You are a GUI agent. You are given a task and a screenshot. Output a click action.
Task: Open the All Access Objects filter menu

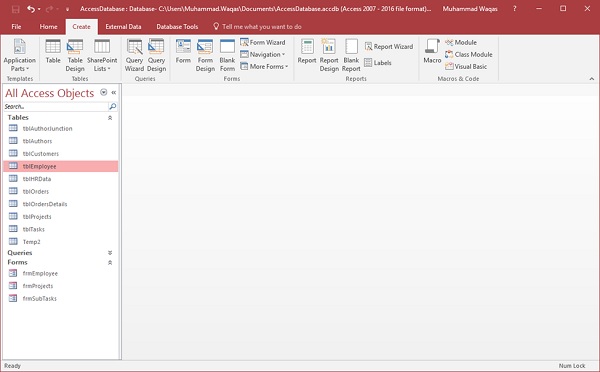pos(103,92)
